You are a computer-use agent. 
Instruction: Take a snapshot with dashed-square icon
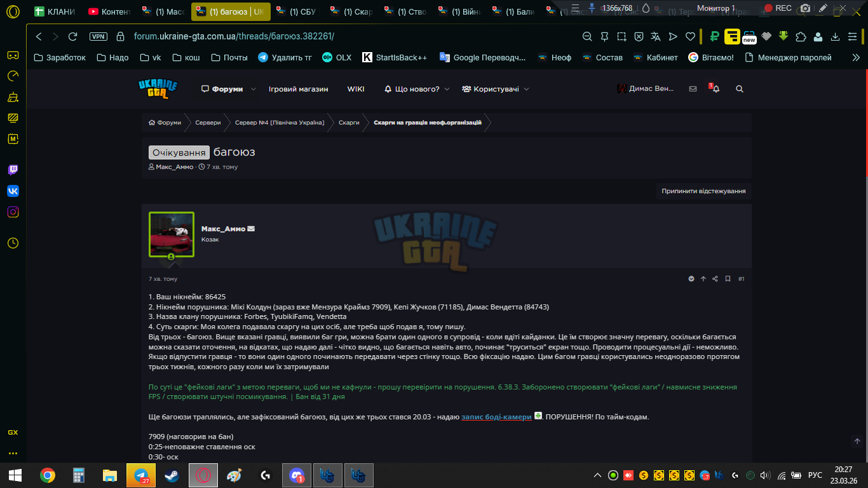coord(622,36)
